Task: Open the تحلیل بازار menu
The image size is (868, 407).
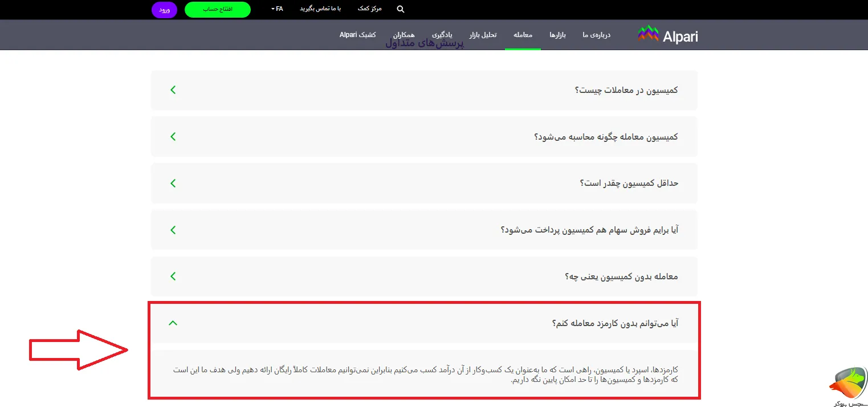Action: click(483, 34)
